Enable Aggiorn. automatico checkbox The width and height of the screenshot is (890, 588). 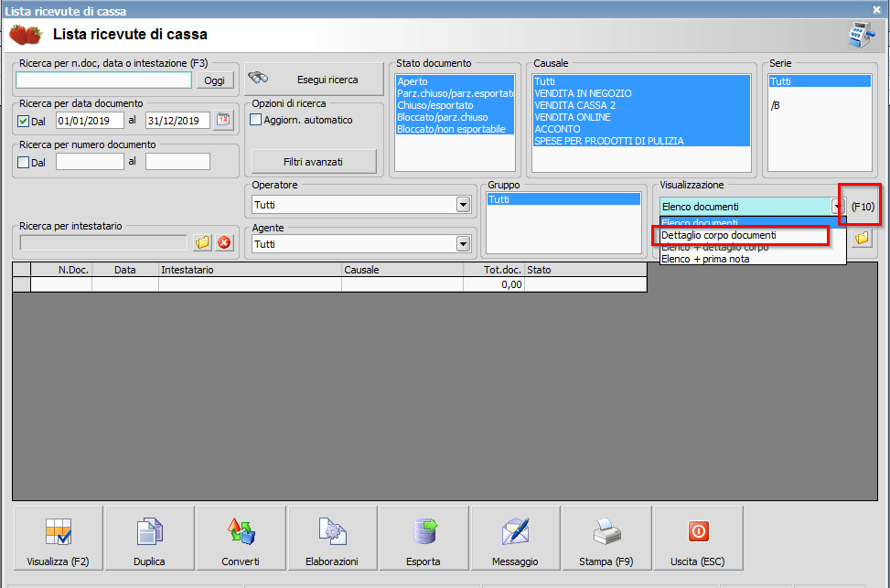coord(256,120)
